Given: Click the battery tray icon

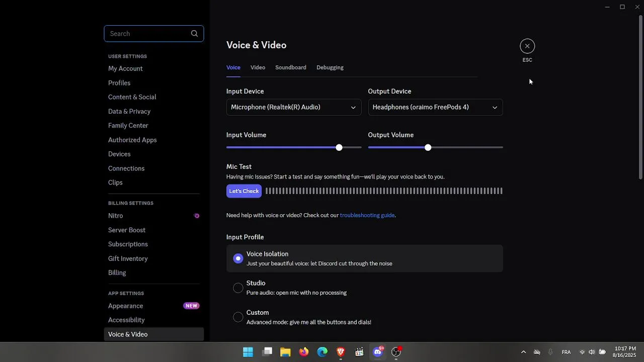Looking at the screenshot, I should pyautogui.click(x=602, y=352).
